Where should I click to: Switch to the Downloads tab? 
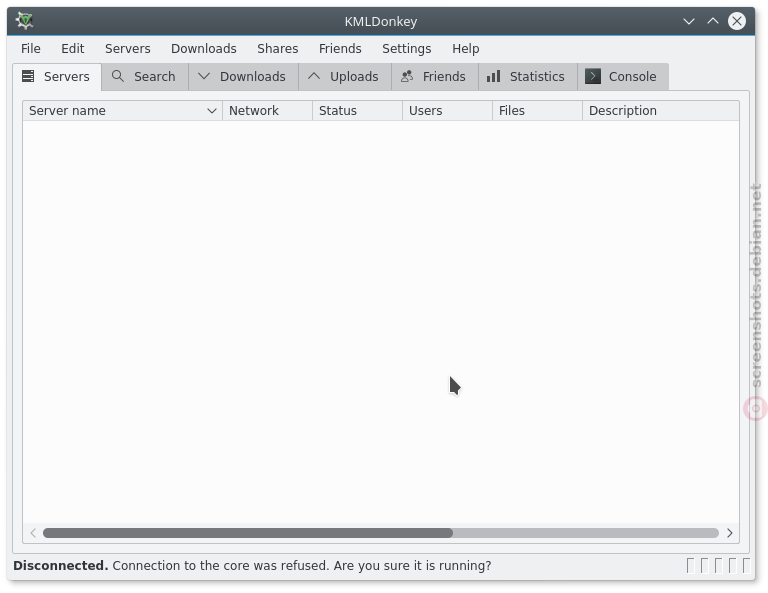pos(243,77)
